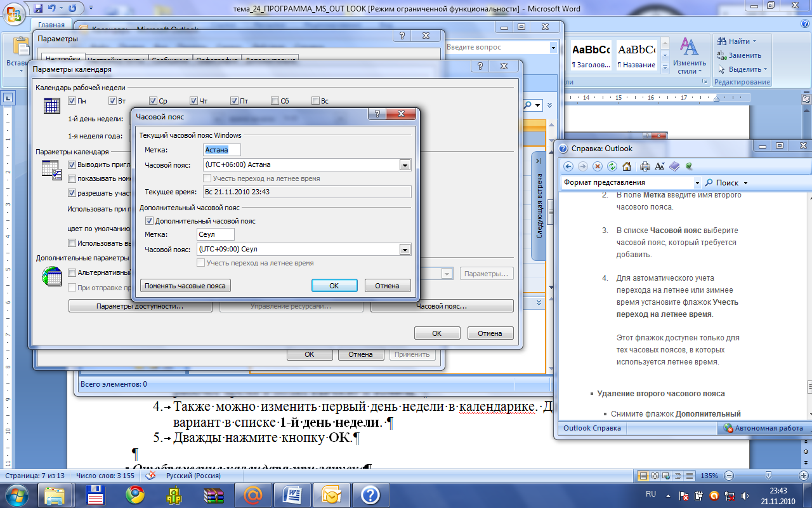Change font size in Outlook Help
This screenshot has width=812, height=508.
click(660, 166)
